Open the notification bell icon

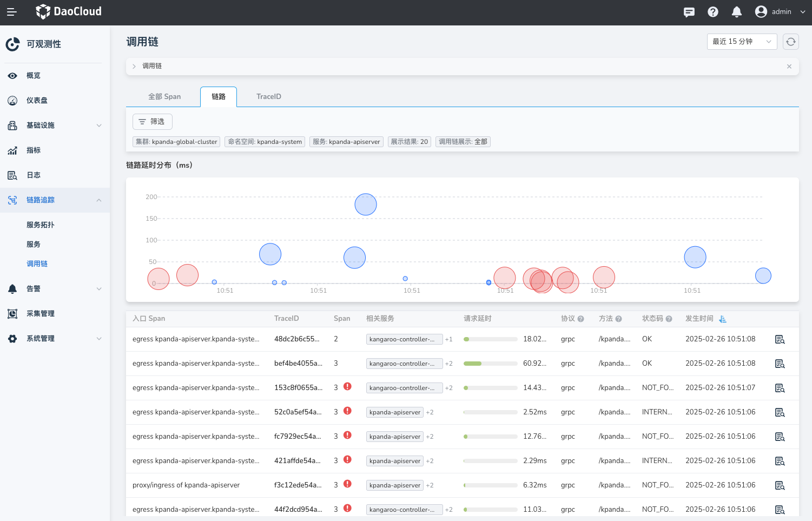coord(736,11)
